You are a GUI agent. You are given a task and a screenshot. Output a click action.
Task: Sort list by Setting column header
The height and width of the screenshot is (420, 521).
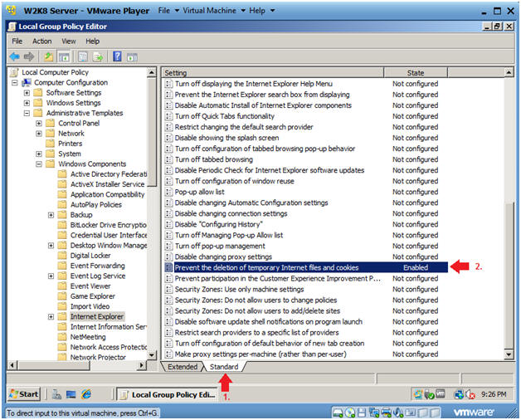tap(273, 73)
